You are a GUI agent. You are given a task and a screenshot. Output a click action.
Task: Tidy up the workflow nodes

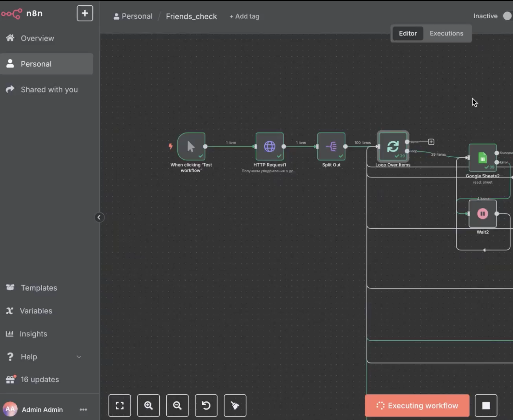pyautogui.click(x=235, y=406)
